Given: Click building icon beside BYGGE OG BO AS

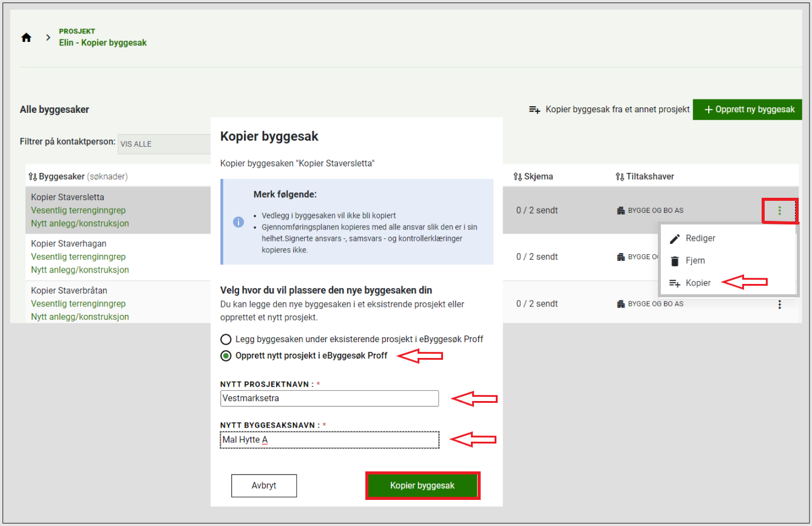Looking at the screenshot, I should coord(621,211).
